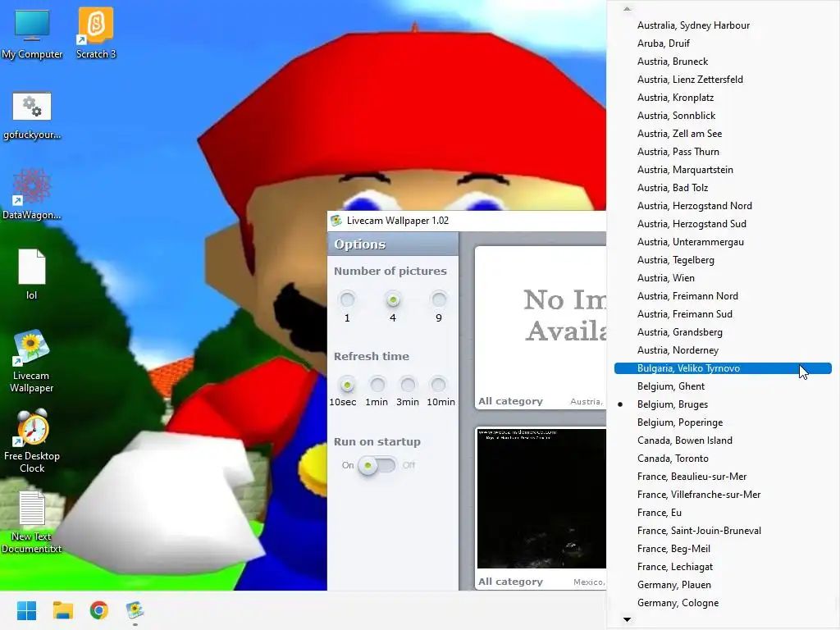Toggle the Run on startup switch
This screenshot has width=840, height=630.
[x=377, y=465]
